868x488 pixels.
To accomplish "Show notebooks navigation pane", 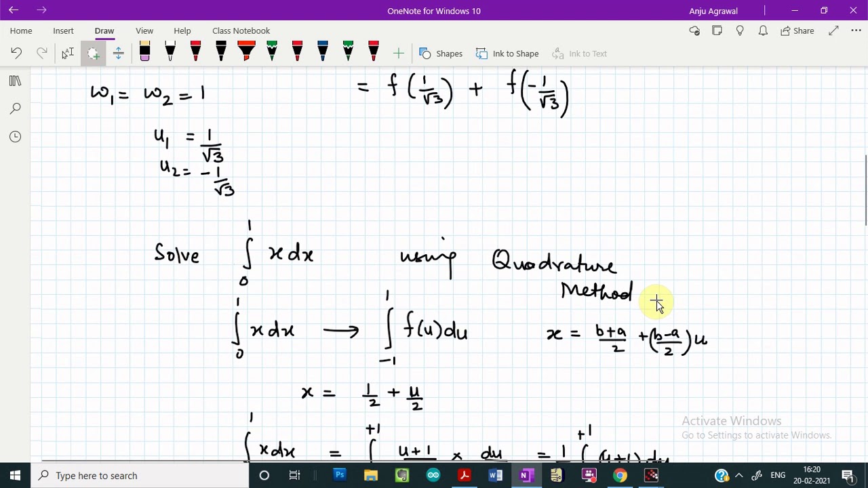I will pos(15,81).
